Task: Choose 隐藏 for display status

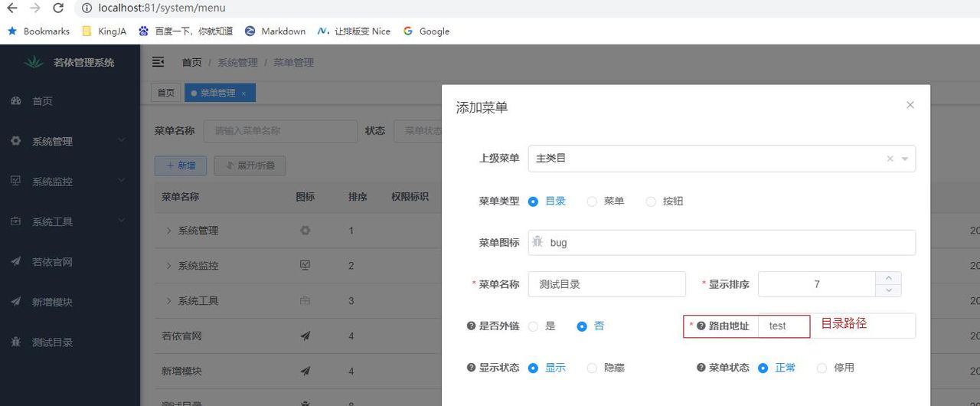Action: pyautogui.click(x=592, y=368)
